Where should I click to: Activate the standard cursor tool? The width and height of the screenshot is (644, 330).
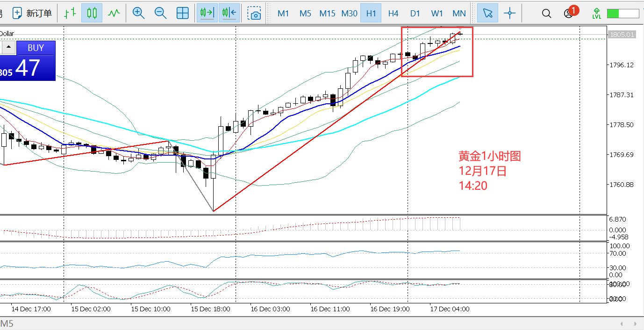[487, 13]
